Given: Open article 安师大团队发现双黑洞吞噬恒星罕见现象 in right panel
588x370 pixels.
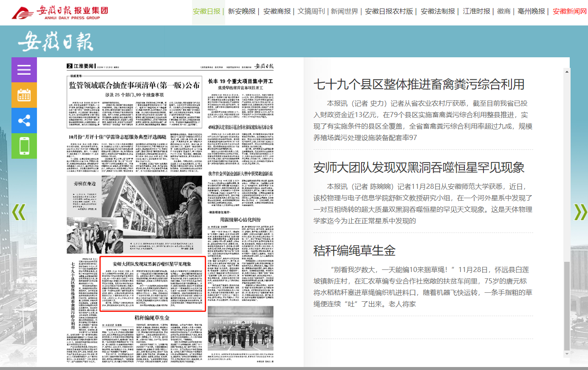Looking at the screenshot, I should [419, 168].
